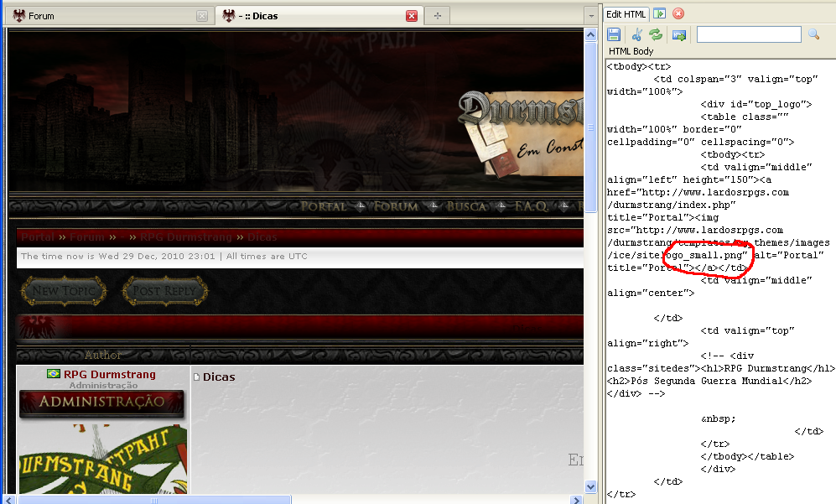Open the Portal navigation link

[x=323, y=206]
